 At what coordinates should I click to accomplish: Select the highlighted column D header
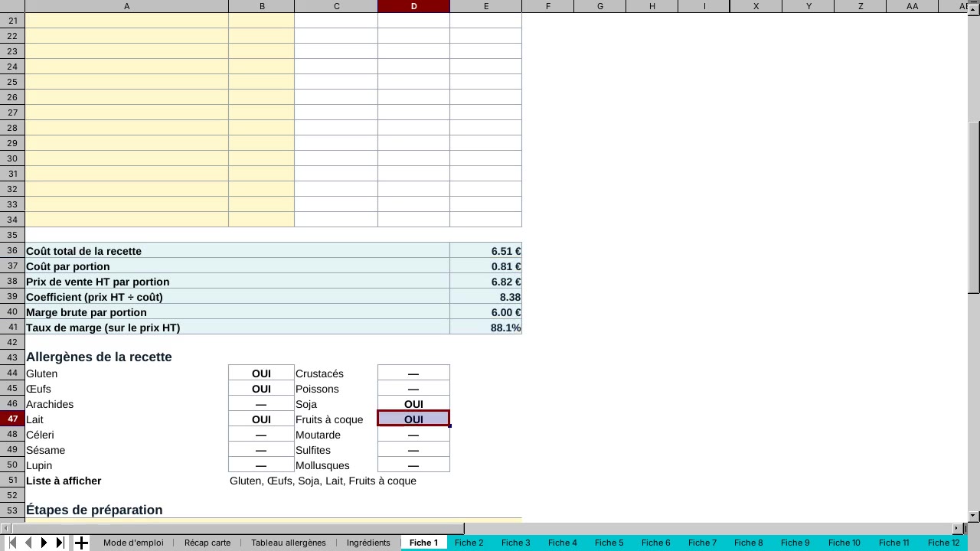coord(413,6)
